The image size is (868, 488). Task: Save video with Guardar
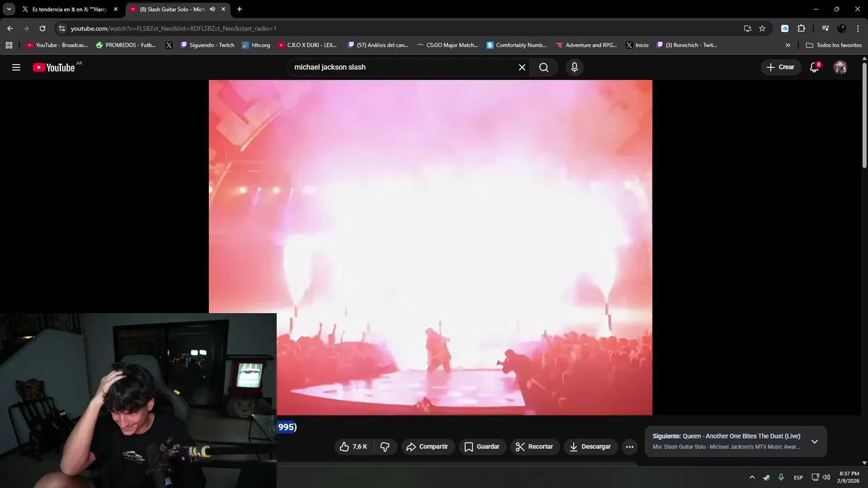tap(481, 447)
